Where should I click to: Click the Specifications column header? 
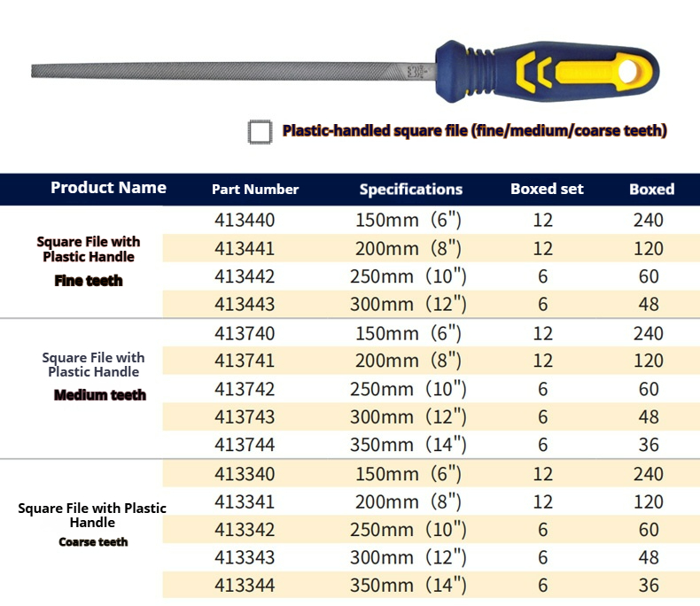click(x=410, y=190)
